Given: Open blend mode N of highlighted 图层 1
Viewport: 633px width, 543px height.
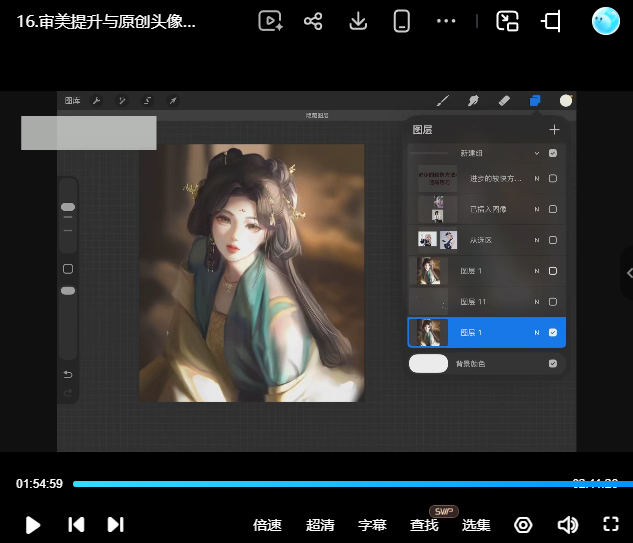Looking at the screenshot, I should (x=537, y=332).
